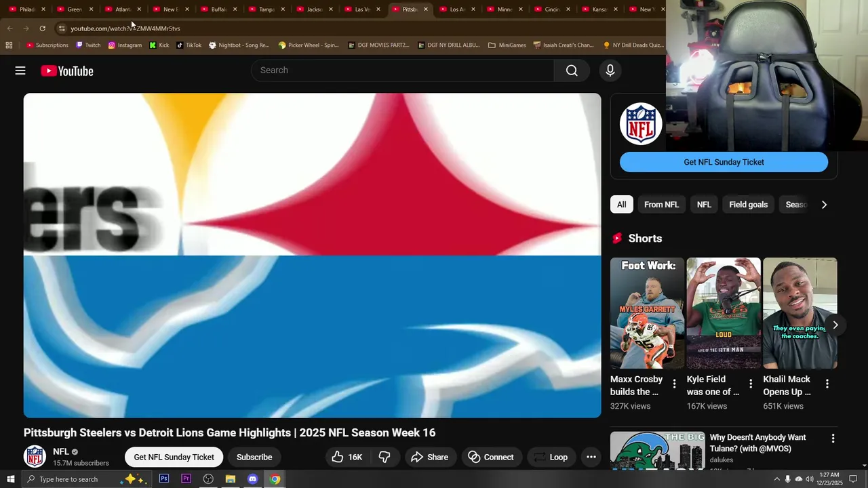
Task: Open the Subscriptions bookmark
Action: coord(47,45)
